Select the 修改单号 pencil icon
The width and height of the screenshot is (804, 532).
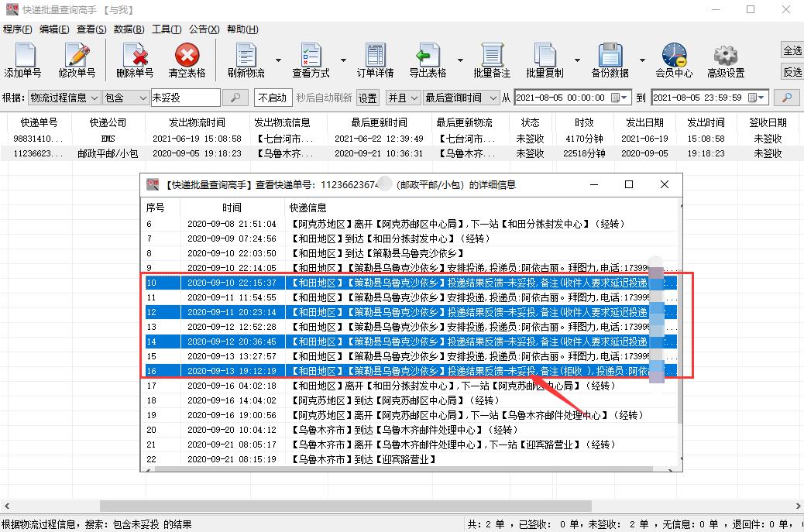pos(77,59)
